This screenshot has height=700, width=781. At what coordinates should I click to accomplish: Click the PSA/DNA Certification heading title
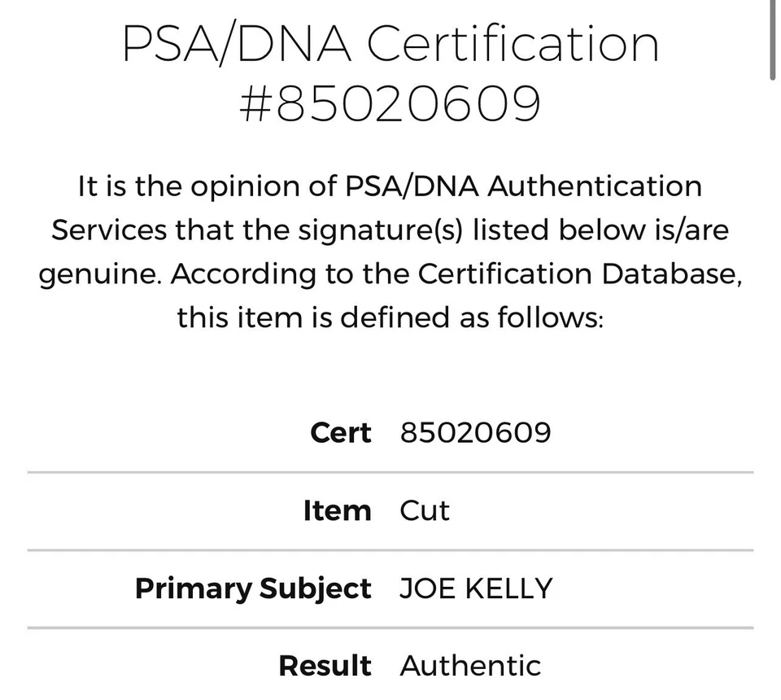coord(390,44)
